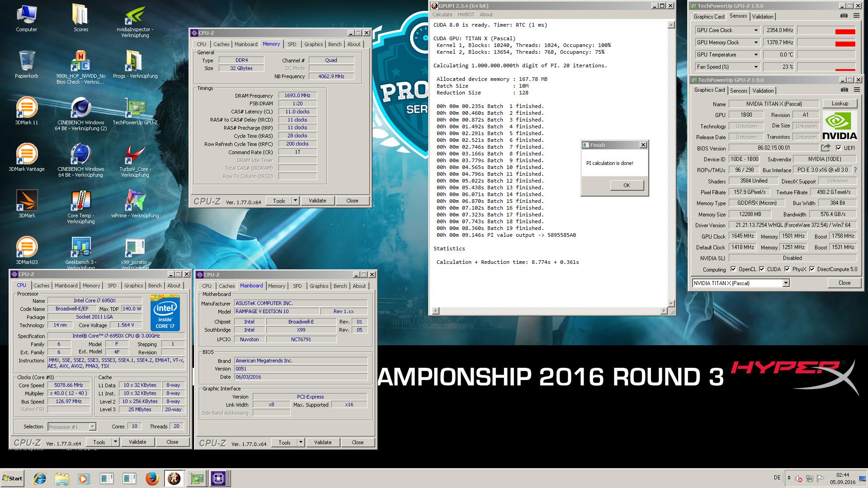The height and width of the screenshot is (488, 868).
Task: Open the Progs shortcut folder
Action: [135, 65]
